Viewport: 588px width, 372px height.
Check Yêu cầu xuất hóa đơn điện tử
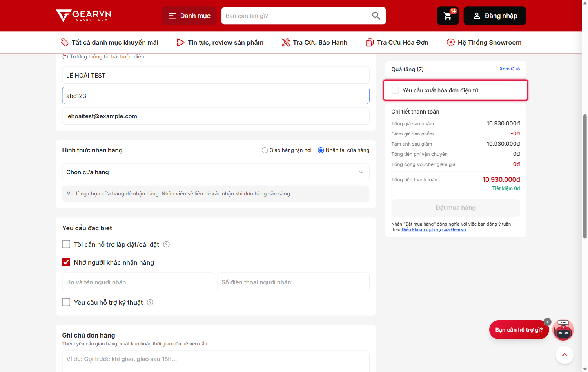[396, 90]
